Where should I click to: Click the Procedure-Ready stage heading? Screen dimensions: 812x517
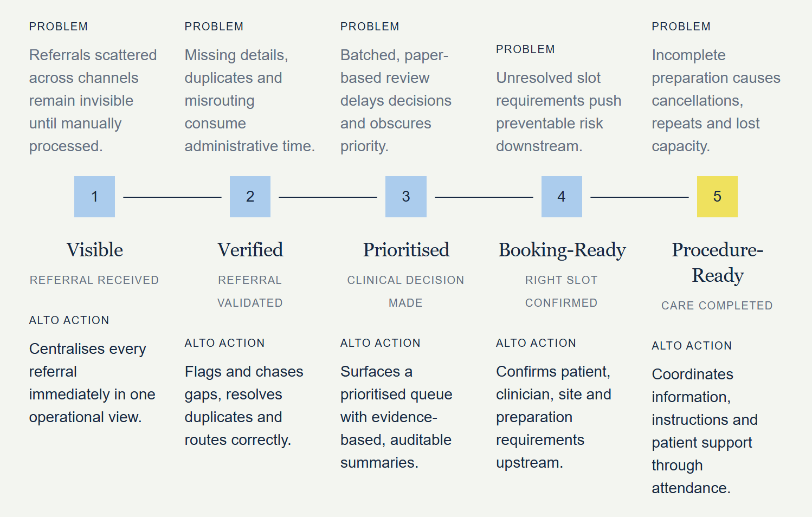pyautogui.click(x=717, y=263)
